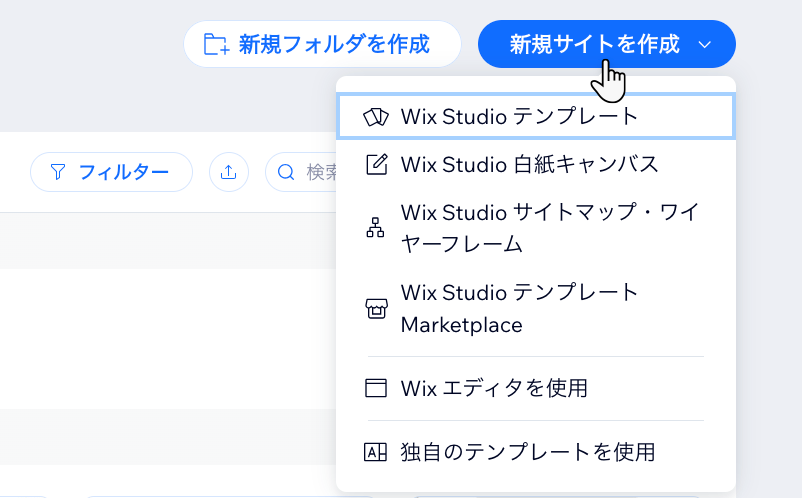This screenshot has height=498, width=802.
Task: Select Wix Studio サイトマップ・ワイヤーフレーム entry
Action: coord(536,228)
